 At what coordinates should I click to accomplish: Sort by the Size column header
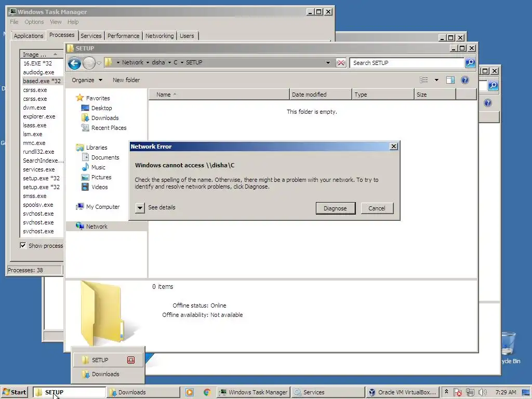(435, 95)
